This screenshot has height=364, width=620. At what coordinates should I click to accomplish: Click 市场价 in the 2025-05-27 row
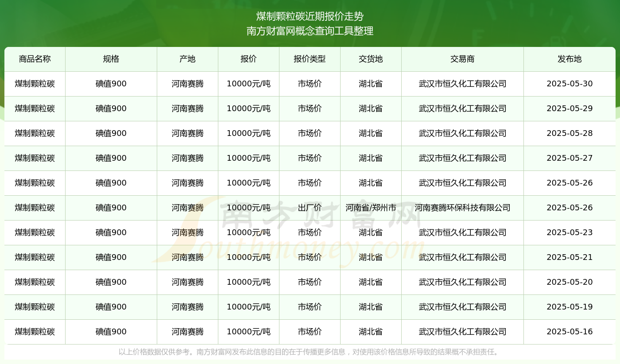coord(310,158)
